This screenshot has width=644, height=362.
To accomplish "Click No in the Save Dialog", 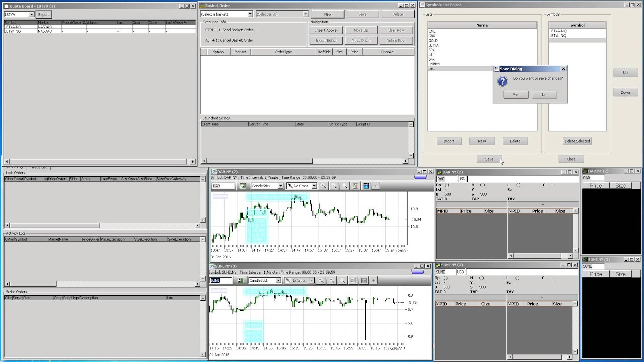I will [x=544, y=95].
